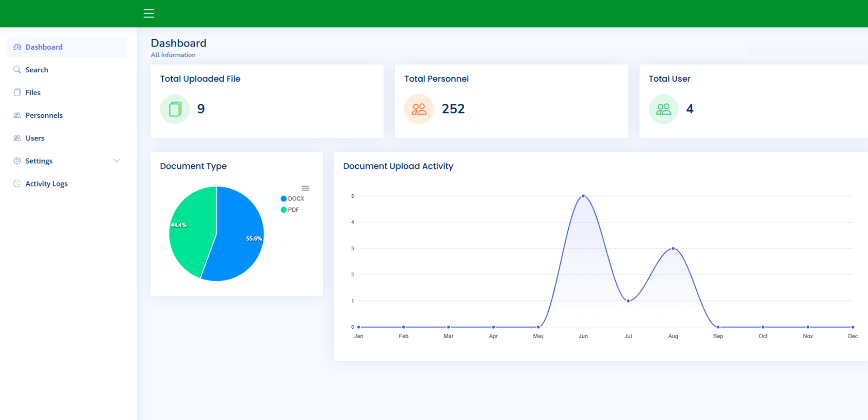Click the Settings gear icon

pos(17,161)
